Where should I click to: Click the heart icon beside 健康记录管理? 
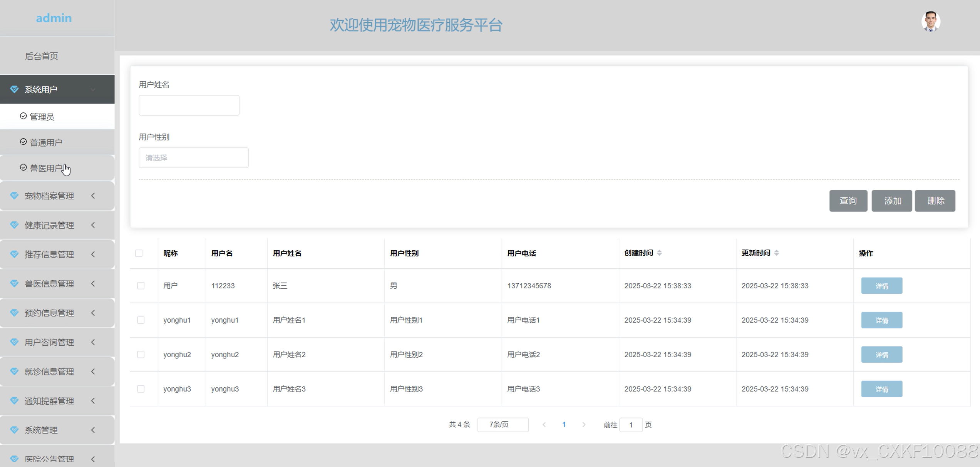[14, 225]
